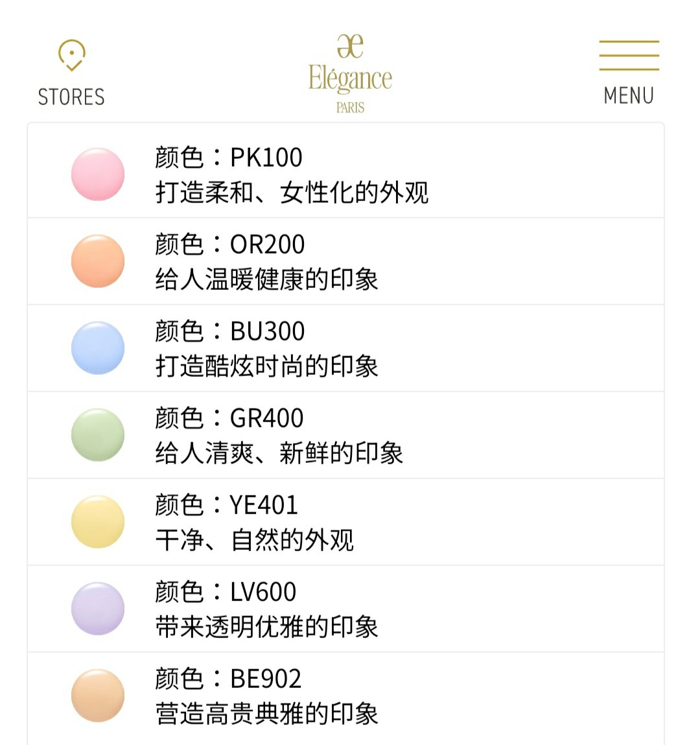This screenshot has width=700, height=745.
Task: Tap the store locator pin icon
Action: 71,55
